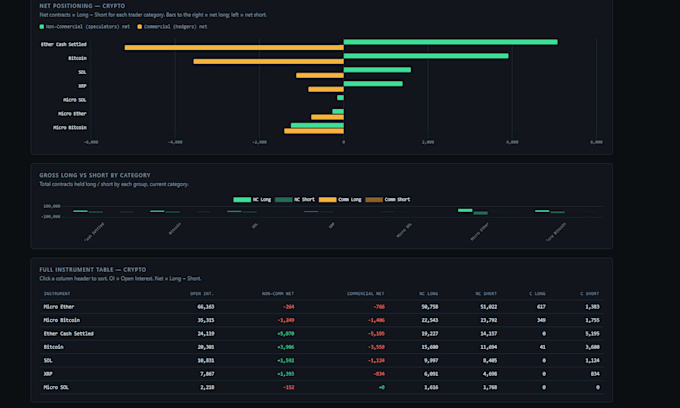Click the Micro Ether open interest value
Screen dimensions: 680x408
(x=206, y=307)
